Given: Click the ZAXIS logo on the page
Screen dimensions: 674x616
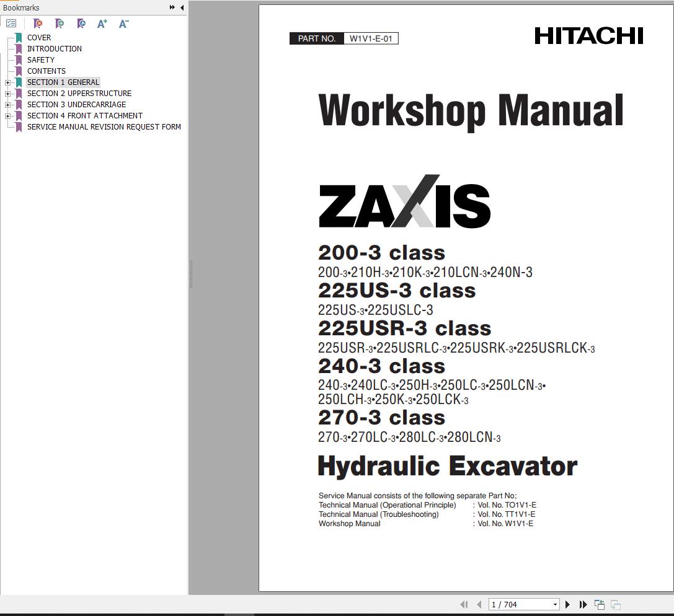Looking at the screenshot, I should (404, 201).
